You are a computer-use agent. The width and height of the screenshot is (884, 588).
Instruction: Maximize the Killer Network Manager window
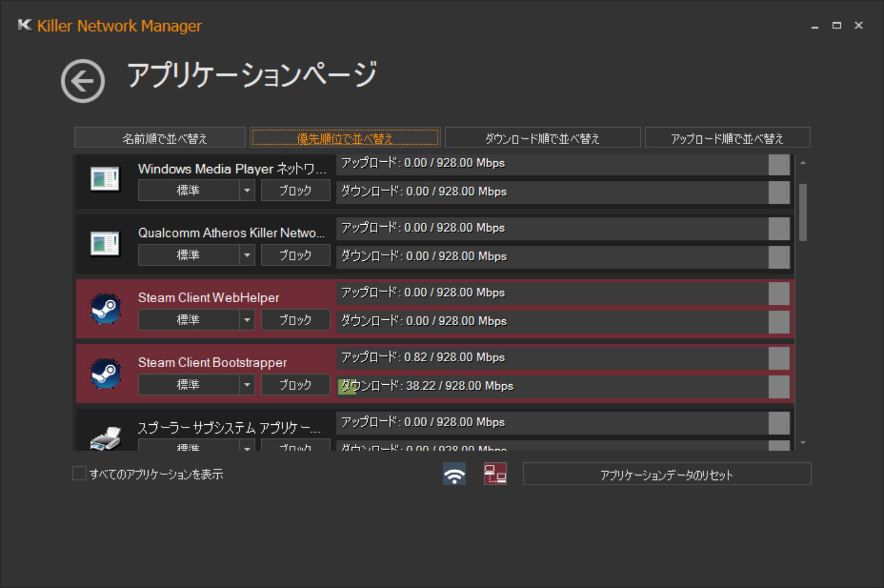coord(837,25)
